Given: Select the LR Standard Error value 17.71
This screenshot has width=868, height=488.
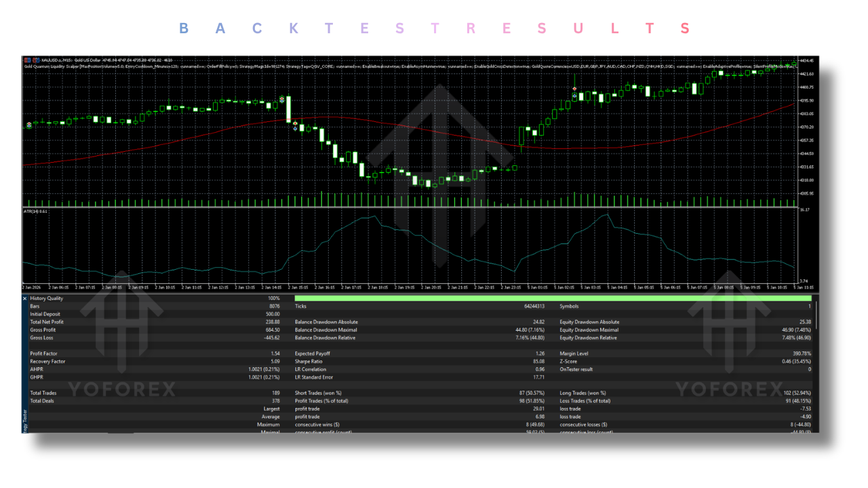Looking at the screenshot, I should [539, 378].
